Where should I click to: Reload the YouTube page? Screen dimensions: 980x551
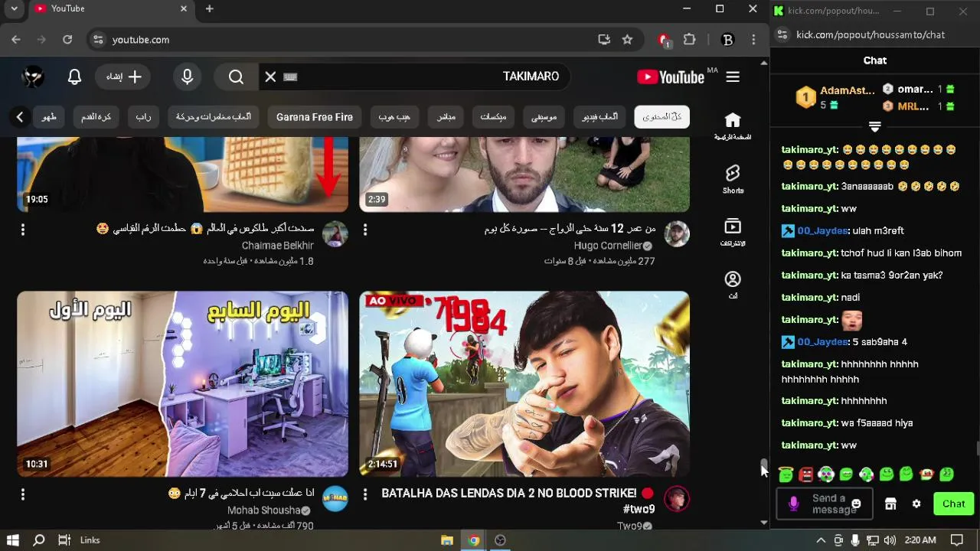click(67, 40)
